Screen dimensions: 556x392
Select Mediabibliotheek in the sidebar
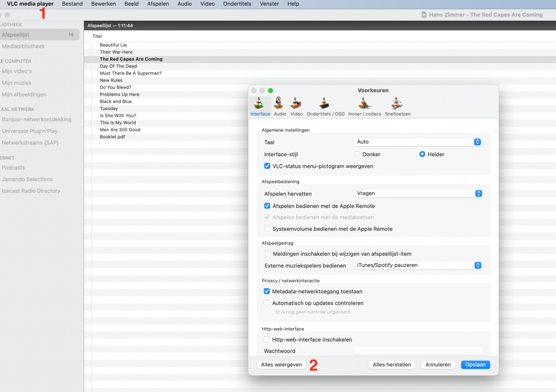pyautogui.click(x=23, y=46)
